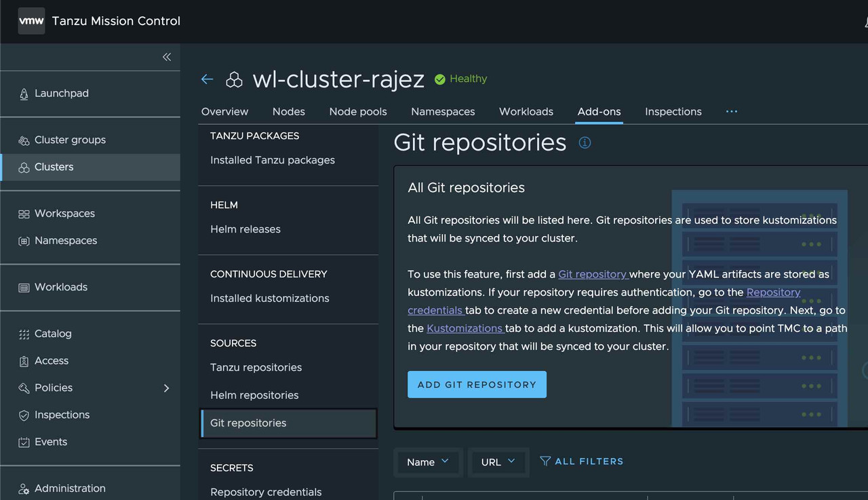
Task: Click the Access clipboard icon
Action: click(24, 361)
